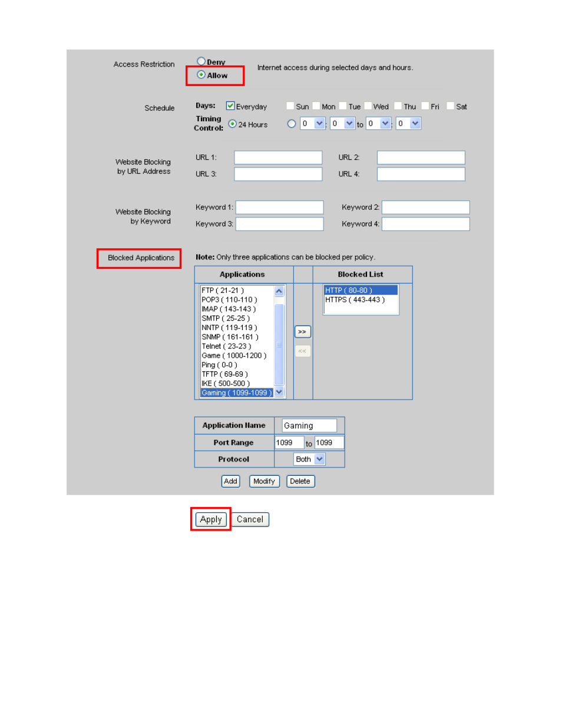The width and height of the screenshot is (562, 728).
Task: Click the >> add to Blocked List button
Action: (x=303, y=332)
